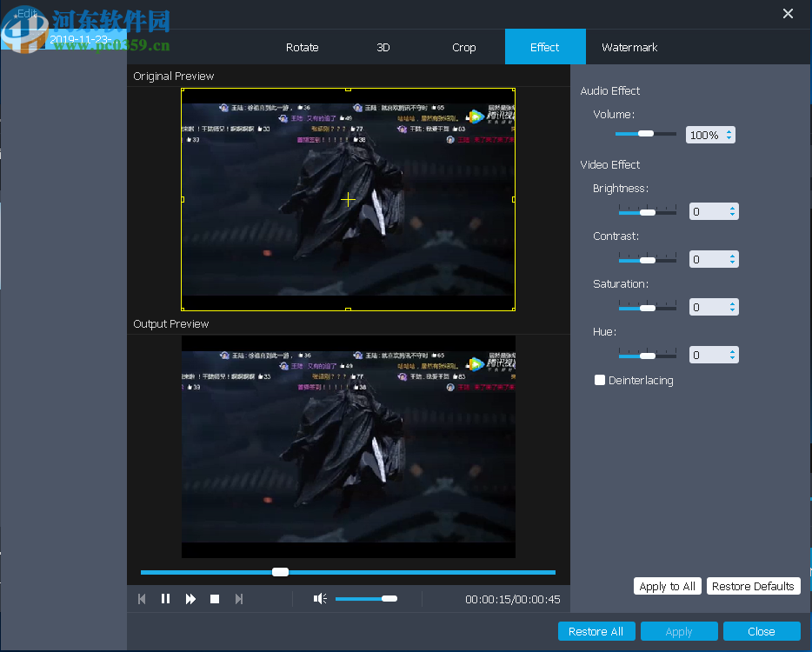This screenshot has width=812, height=652.
Task: Skip to the next frame
Action: 239,598
